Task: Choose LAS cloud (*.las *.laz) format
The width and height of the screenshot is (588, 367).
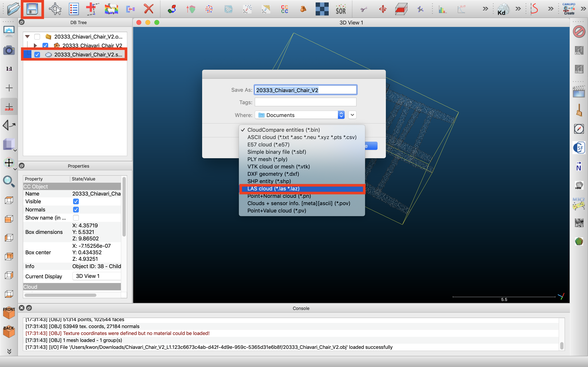Action: point(273,189)
